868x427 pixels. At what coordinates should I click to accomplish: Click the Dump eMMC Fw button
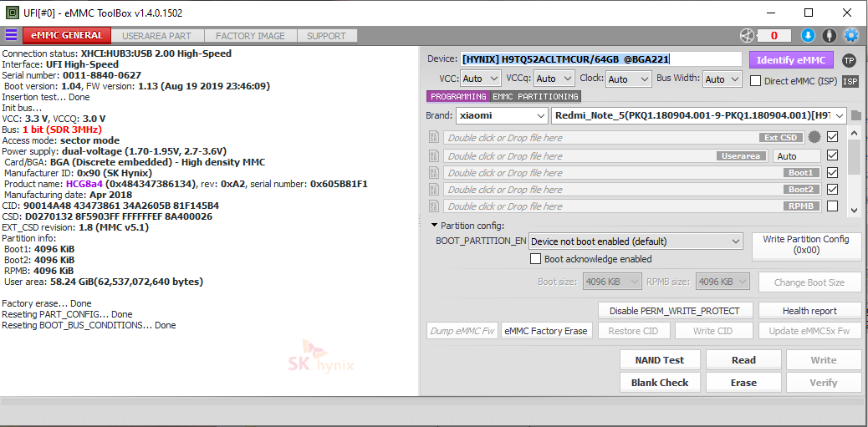pyautogui.click(x=462, y=331)
